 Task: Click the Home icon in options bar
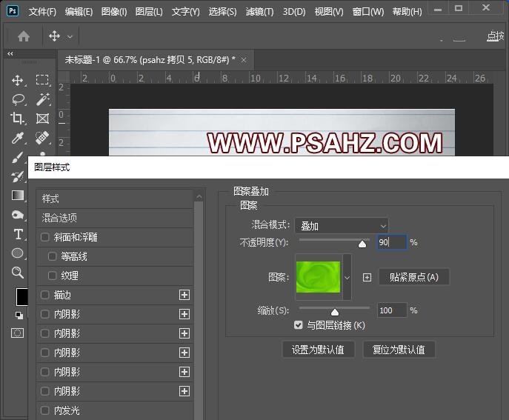tap(24, 36)
